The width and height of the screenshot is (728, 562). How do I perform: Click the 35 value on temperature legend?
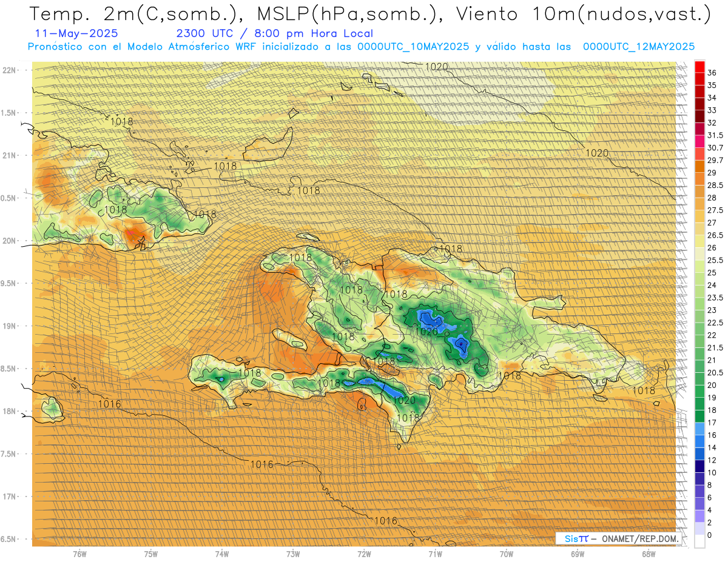[712, 85]
